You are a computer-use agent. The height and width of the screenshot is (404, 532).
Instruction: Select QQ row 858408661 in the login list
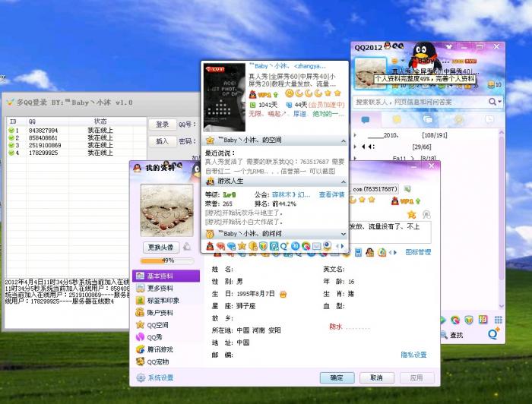(76, 137)
